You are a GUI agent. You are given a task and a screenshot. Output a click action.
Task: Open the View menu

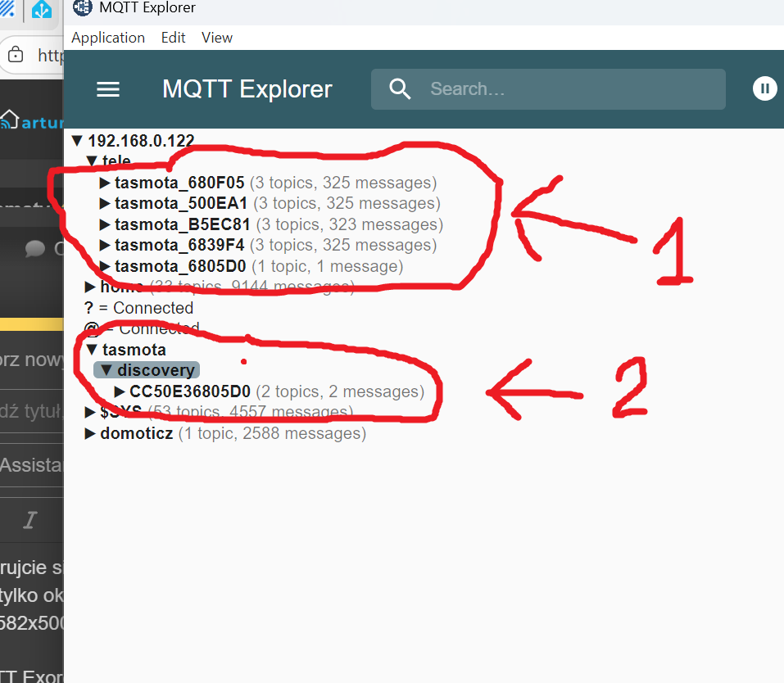217,38
